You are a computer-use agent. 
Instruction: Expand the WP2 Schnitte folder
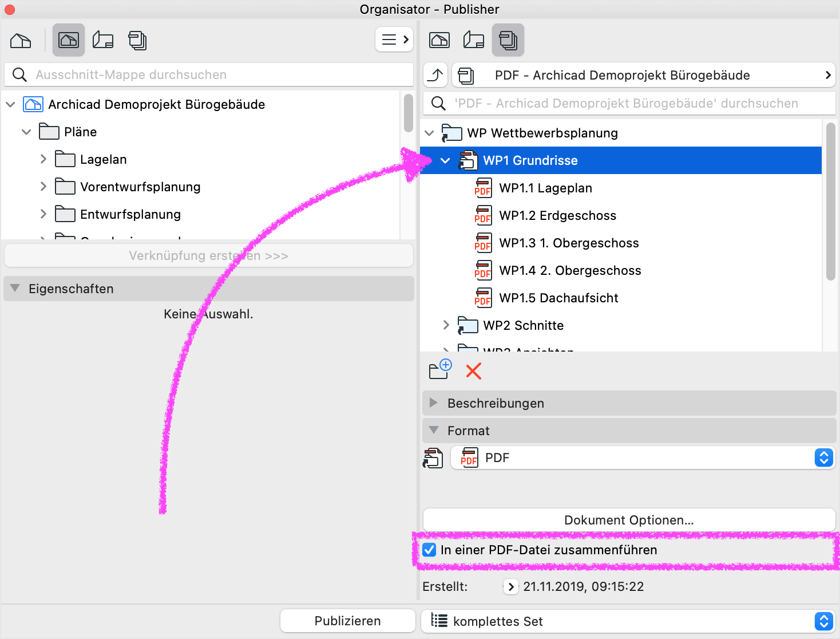[x=446, y=325]
